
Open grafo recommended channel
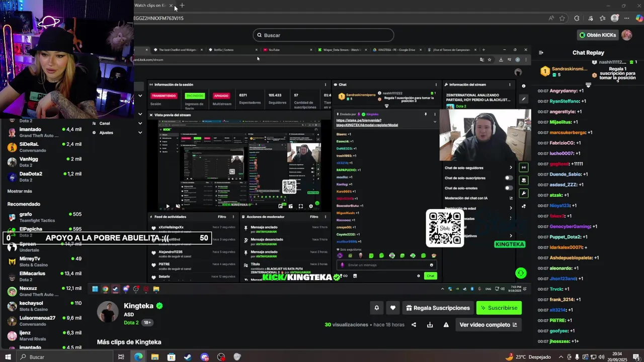(x=44, y=217)
